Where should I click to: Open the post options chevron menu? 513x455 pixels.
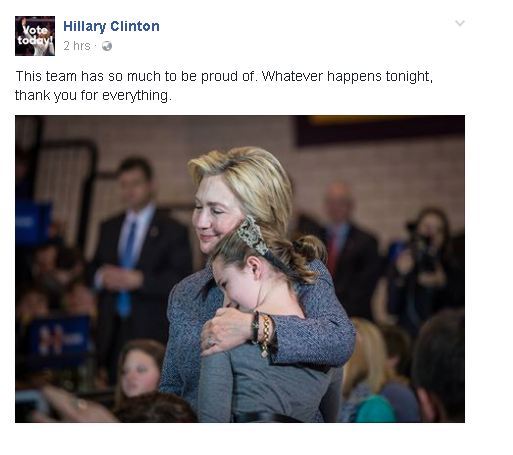point(460,23)
